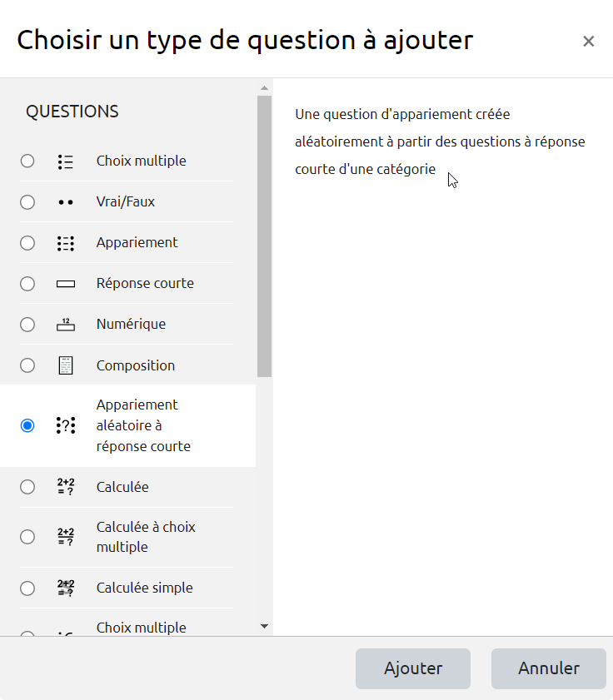
Task: Click the Composition essay page icon
Action: (66, 365)
